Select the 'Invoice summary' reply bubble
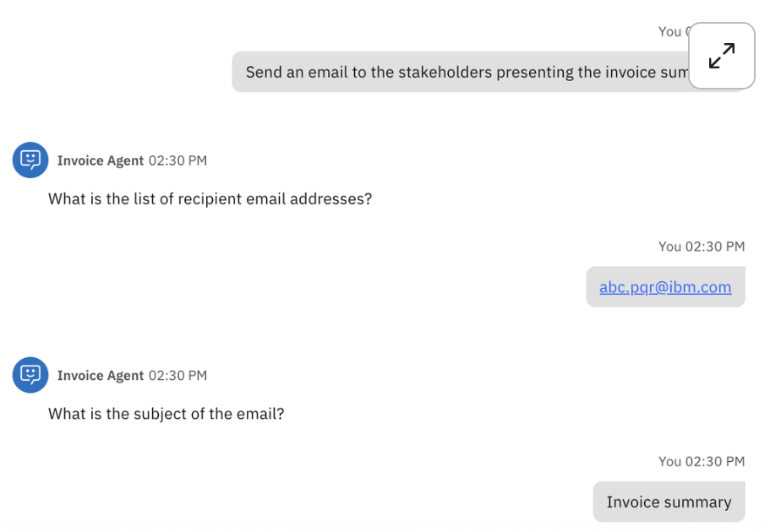Image resolution: width=781 pixels, height=532 pixels. (x=668, y=502)
